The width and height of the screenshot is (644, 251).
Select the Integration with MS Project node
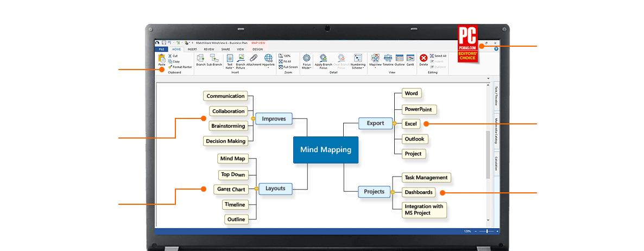(x=424, y=210)
